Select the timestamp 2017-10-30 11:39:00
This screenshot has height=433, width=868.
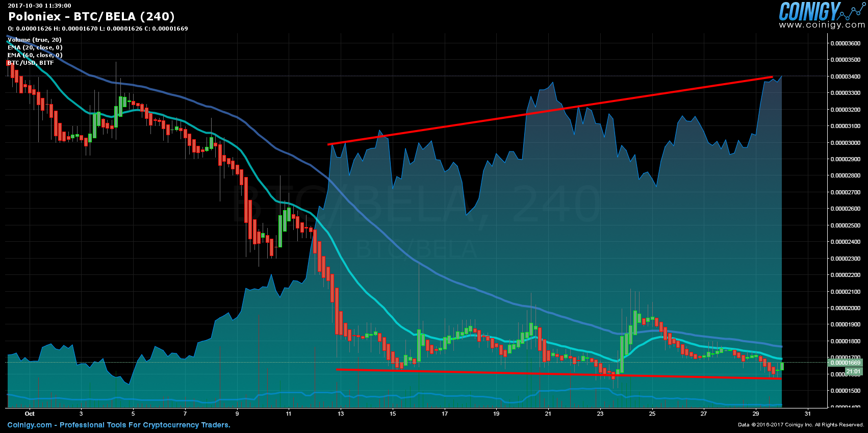pos(39,6)
